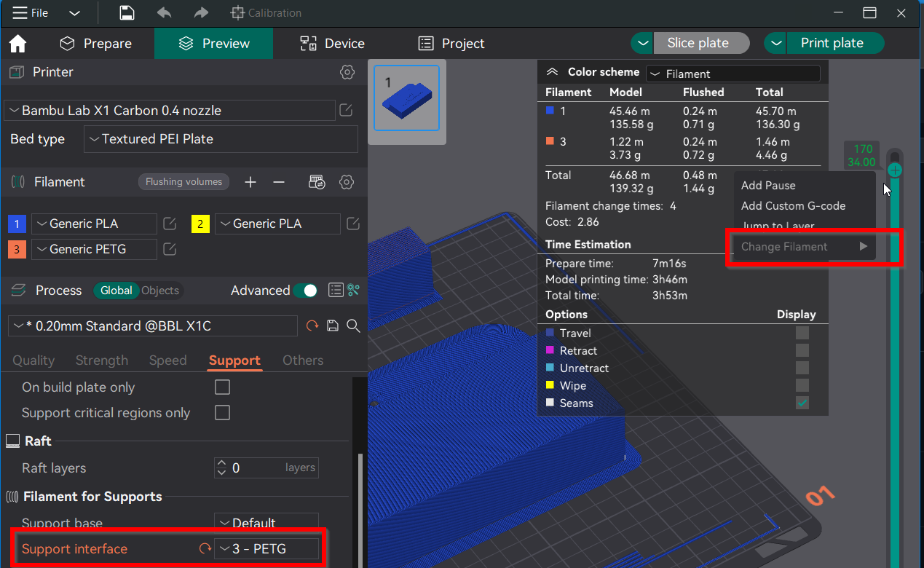Uncheck the Seams display option

point(802,403)
